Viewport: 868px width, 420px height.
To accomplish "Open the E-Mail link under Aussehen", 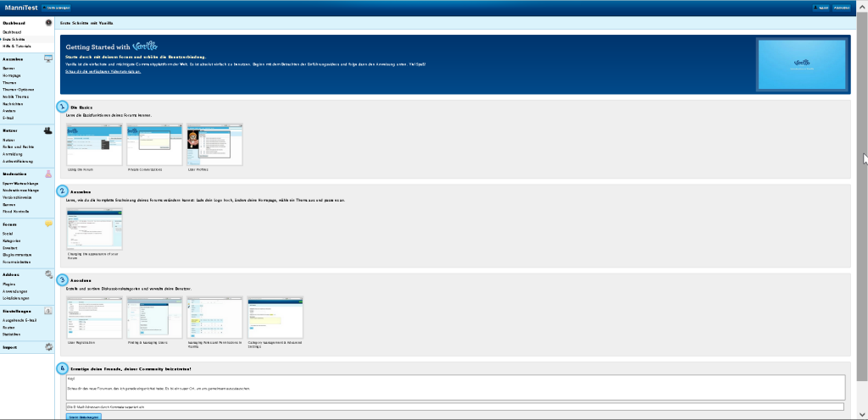I will coord(8,118).
